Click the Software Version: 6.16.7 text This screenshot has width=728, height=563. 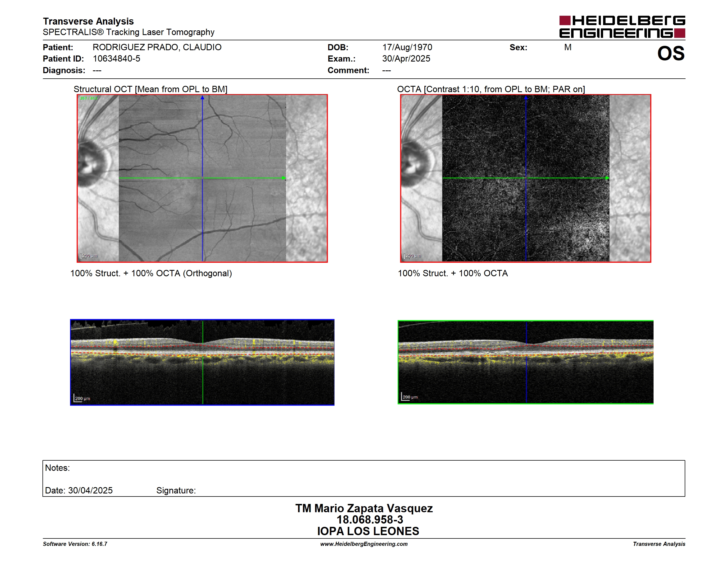75,544
